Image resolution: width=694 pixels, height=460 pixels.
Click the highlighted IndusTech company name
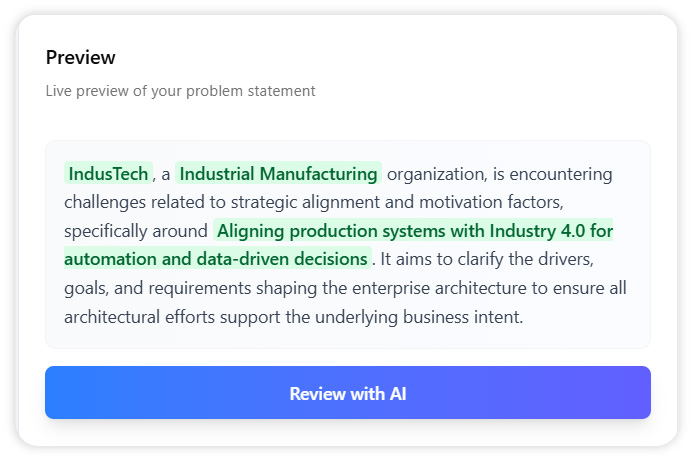tap(109, 174)
